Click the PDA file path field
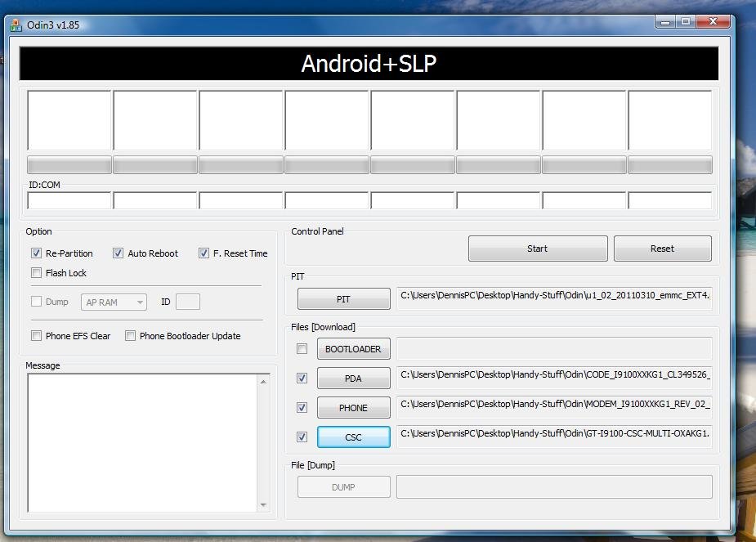The image size is (756, 542). tap(554, 378)
